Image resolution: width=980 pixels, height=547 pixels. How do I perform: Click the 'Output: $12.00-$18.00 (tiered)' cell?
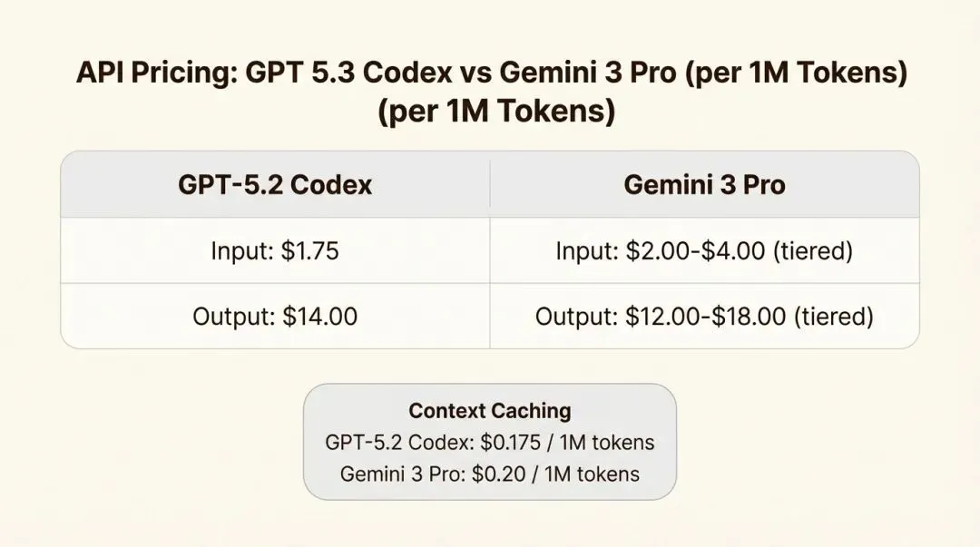704,316
